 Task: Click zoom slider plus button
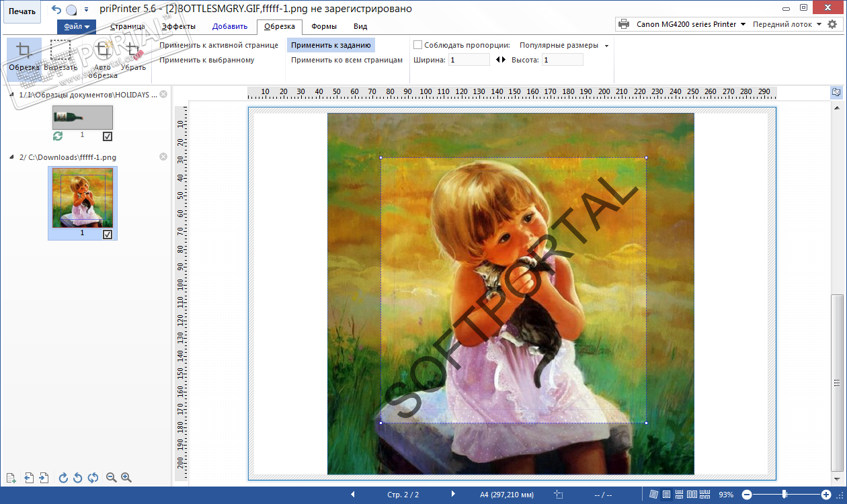tap(826, 495)
